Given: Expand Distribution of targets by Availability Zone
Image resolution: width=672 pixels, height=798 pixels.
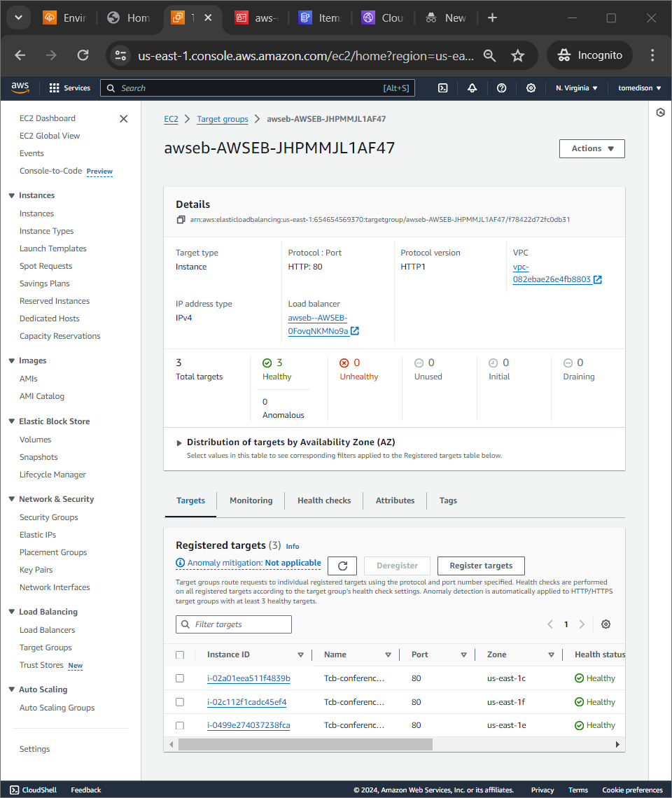Looking at the screenshot, I should tap(179, 443).
